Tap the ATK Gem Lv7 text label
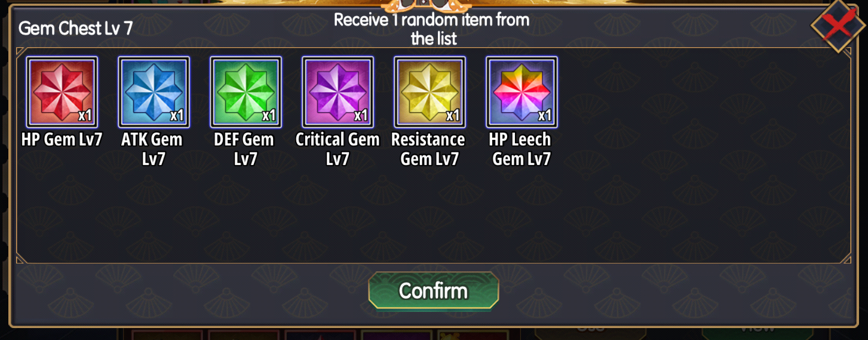The image size is (868, 340). point(153,149)
